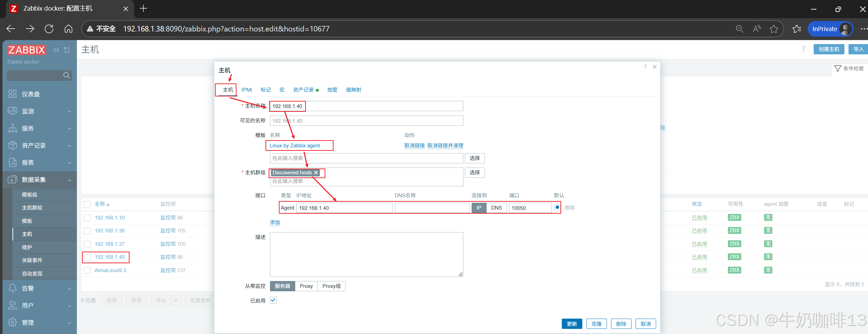Collapse the 数据采集 menu section
Viewport: 868px width, 334px height.
(x=40, y=179)
